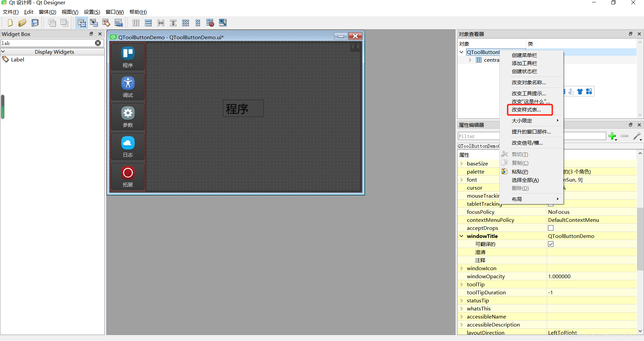Switch to Edit Tab Order mode icon
The image size is (644, 341).
pos(119,23)
